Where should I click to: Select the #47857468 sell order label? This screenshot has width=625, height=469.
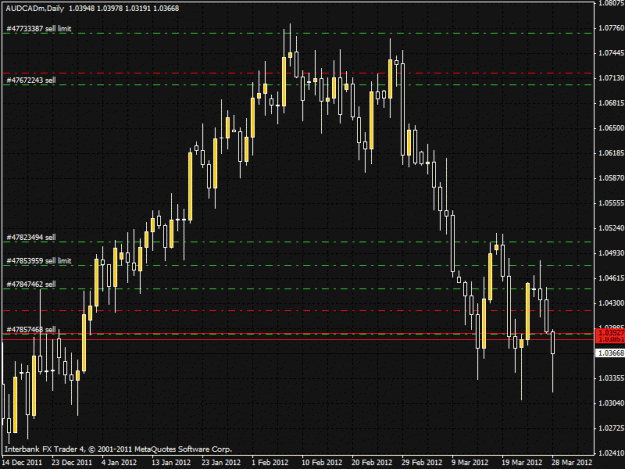click(31, 330)
